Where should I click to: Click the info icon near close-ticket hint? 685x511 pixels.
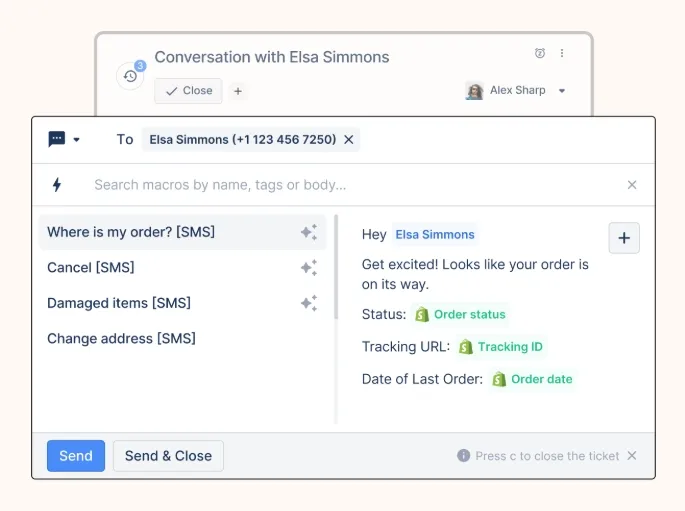pyautogui.click(x=463, y=456)
